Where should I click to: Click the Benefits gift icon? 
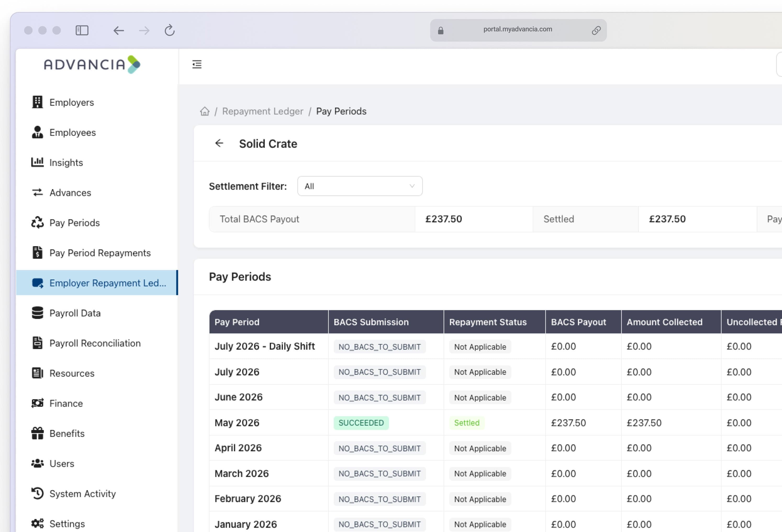click(x=37, y=433)
